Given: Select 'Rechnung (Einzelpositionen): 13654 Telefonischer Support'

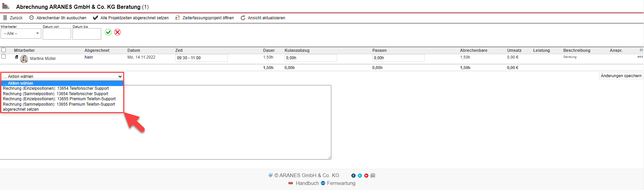Looking at the screenshot, I should [x=56, y=88].
